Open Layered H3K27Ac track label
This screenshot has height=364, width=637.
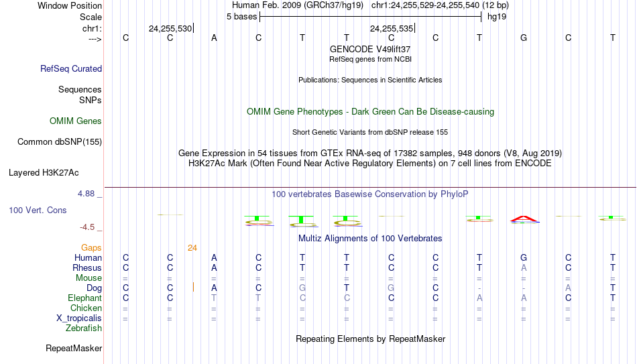pos(44,173)
